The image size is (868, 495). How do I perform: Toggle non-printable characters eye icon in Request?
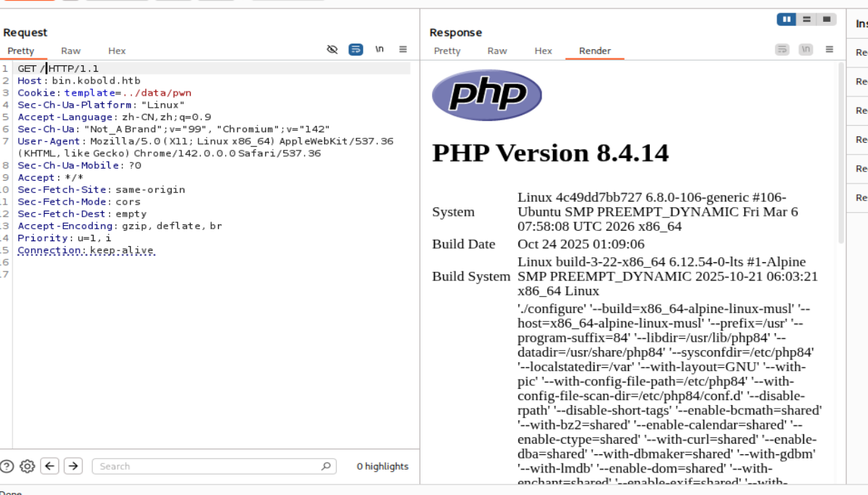[333, 49]
